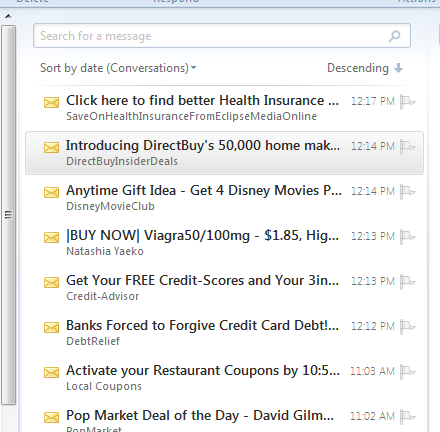
Task: Focus the Search for a message field
Action: (213, 36)
